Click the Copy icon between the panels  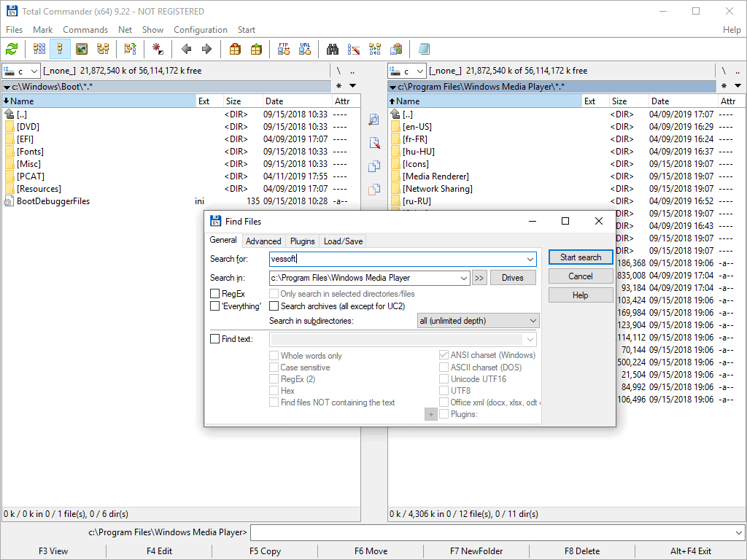coord(374,166)
